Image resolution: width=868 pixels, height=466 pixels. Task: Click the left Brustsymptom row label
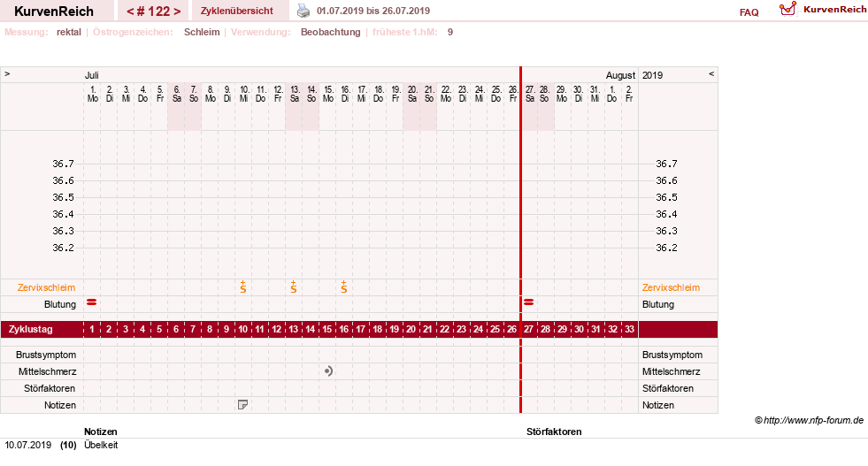(46, 355)
